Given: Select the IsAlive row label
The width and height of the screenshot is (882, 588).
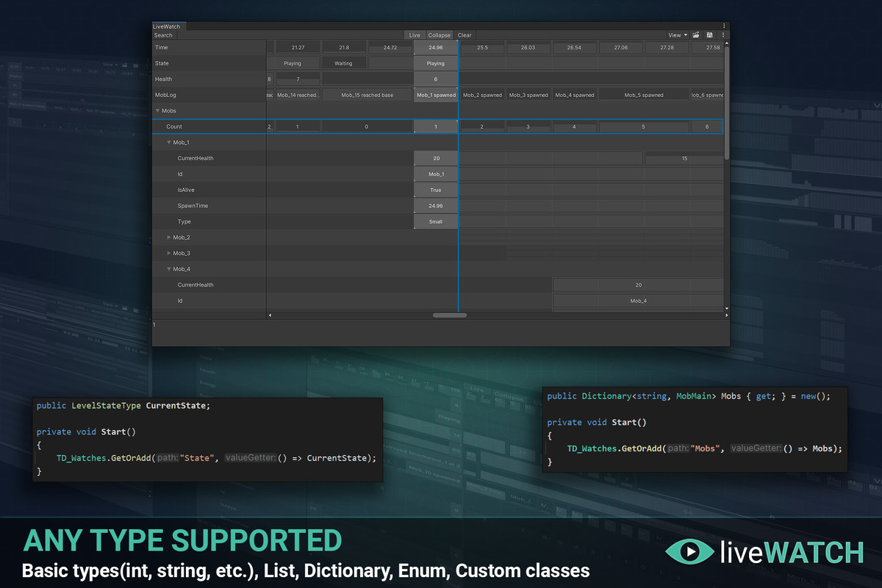Looking at the screenshot, I should pos(186,190).
